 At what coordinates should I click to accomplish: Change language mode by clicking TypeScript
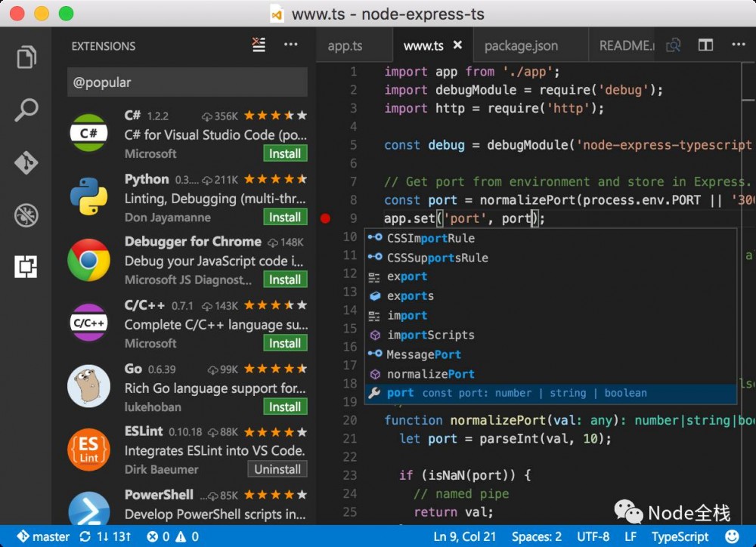pos(680,536)
